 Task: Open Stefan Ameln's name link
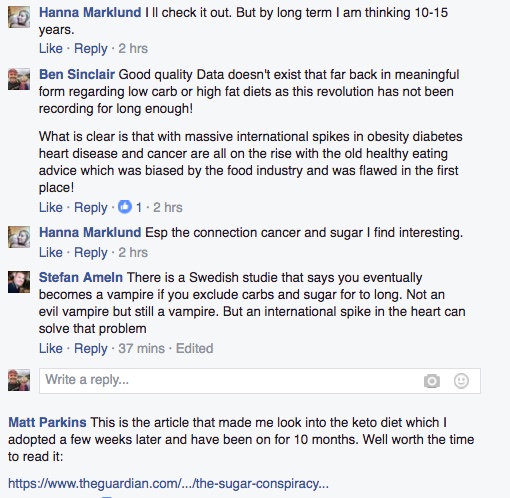coord(81,277)
